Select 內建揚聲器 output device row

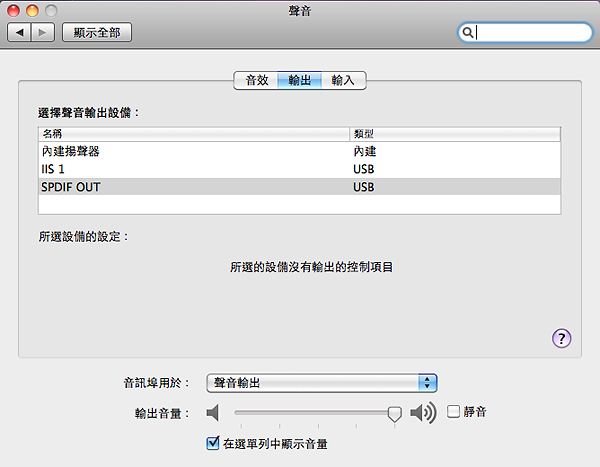tap(300, 151)
